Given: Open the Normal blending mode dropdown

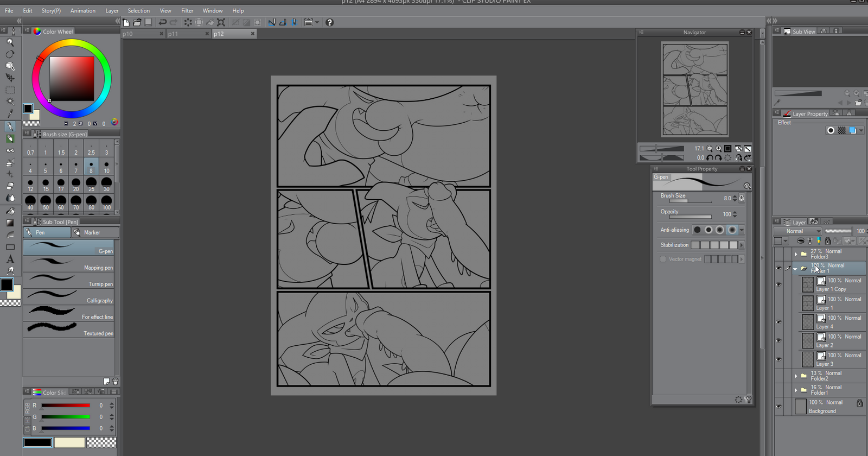Looking at the screenshot, I should point(797,231).
